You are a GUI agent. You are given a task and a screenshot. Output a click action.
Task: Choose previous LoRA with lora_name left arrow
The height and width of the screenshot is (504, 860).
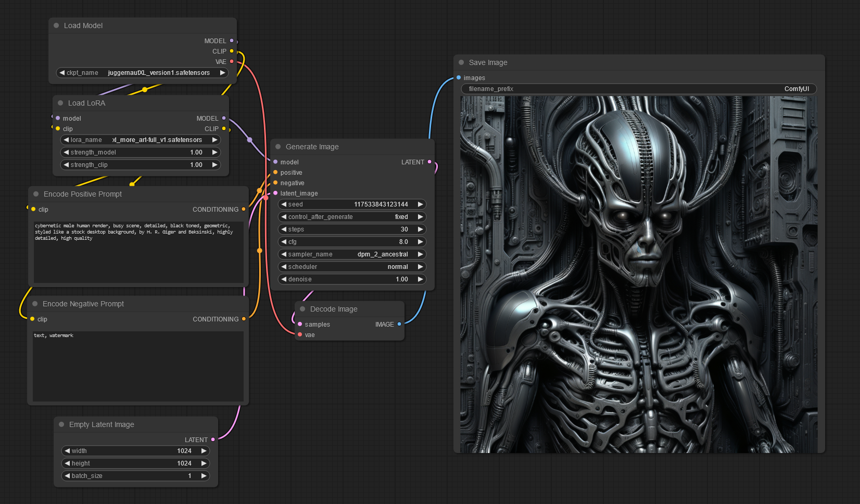coord(66,140)
